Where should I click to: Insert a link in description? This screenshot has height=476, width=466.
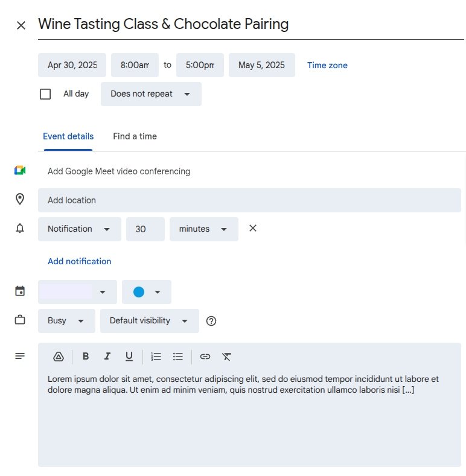pos(205,357)
